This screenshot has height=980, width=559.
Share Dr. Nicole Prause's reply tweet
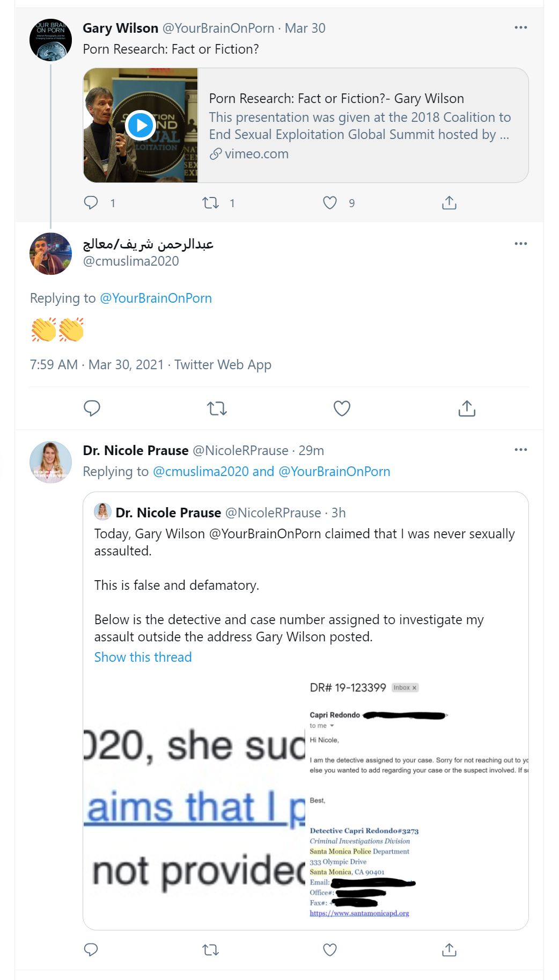coord(449,949)
